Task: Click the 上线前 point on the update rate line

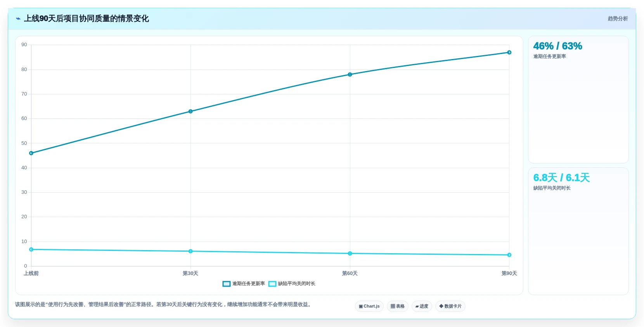Action: (x=31, y=153)
